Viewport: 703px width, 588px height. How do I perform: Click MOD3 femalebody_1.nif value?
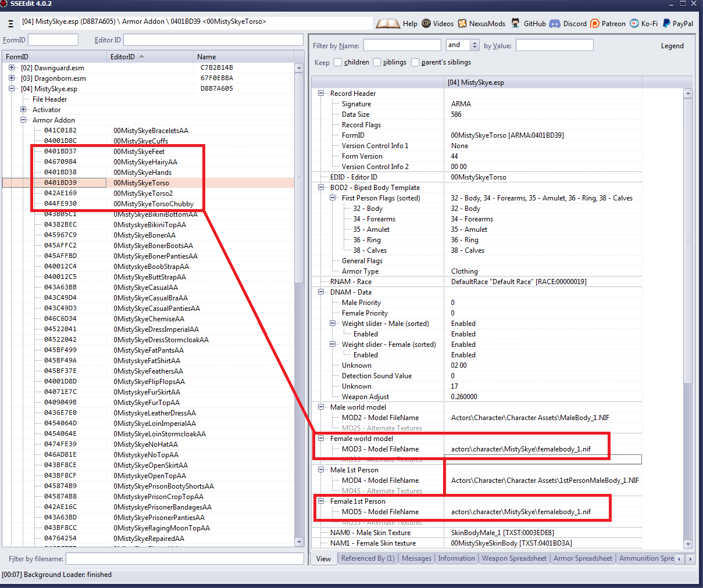tap(521, 449)
